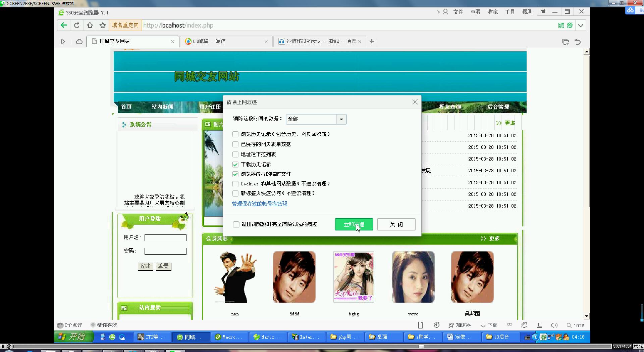Open 管理保存过的帐号和密码 link

[260, 204]
